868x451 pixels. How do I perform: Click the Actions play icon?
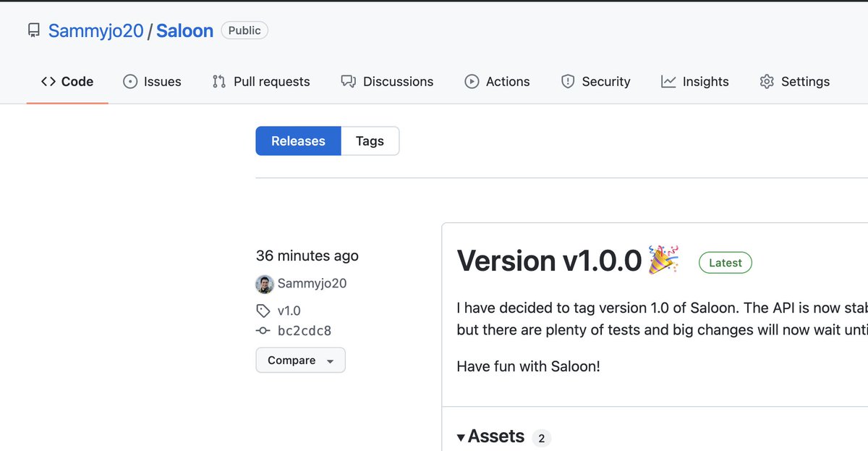[x=472, y=82]
